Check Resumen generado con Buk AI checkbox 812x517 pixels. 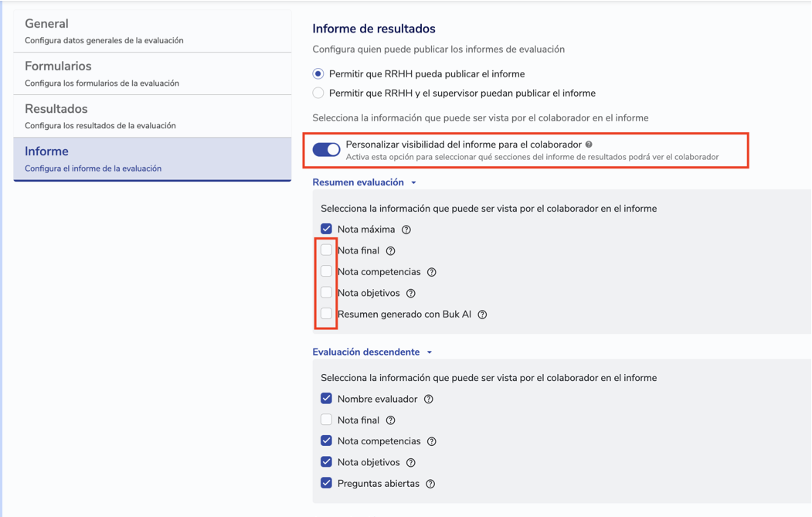(x=326, y=314)
